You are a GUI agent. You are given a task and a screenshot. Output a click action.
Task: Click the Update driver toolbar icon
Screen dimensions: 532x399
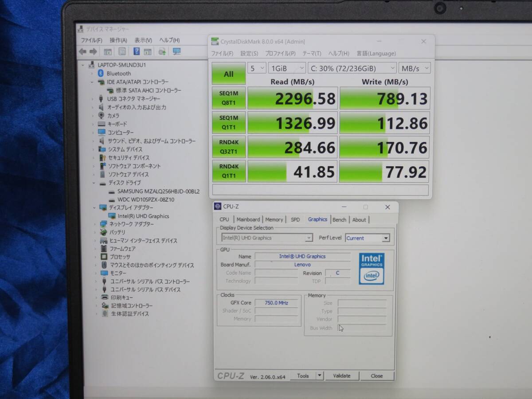point(162,51)
